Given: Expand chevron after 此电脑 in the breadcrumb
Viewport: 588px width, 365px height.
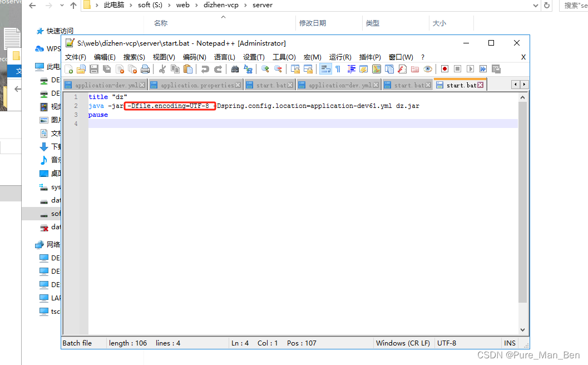Looking at the screenshot, I should (x=131, y=5).
